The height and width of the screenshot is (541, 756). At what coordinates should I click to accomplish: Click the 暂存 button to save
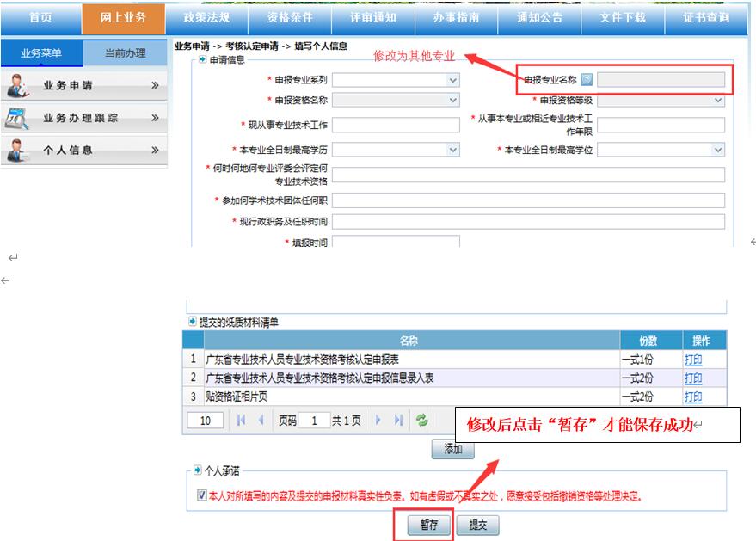pos(428,526)
